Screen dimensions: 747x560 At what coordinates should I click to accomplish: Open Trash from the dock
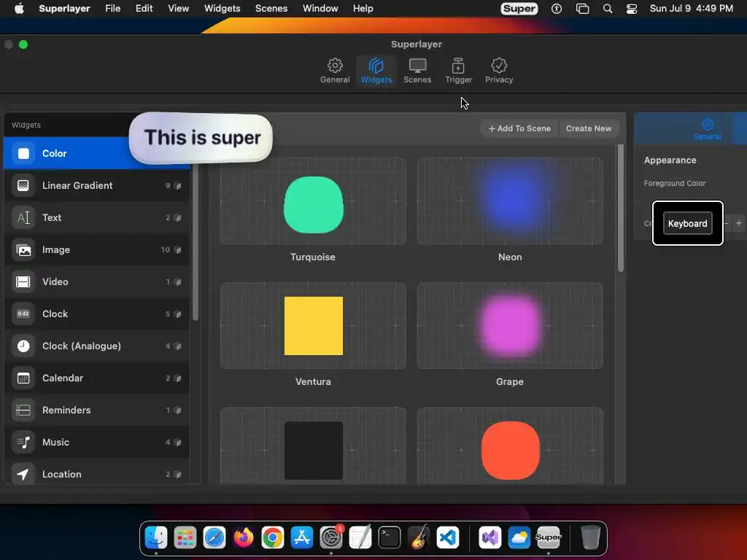tap(590, 537)
